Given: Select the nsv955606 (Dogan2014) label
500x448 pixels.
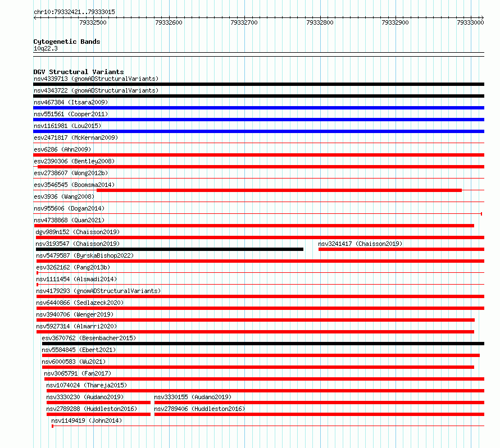Looking at the screenshot, I should tap(69, 208).
